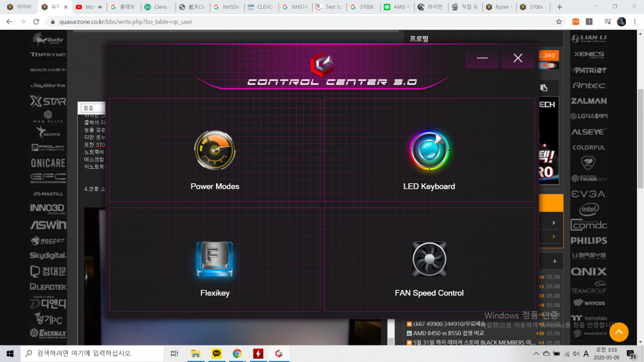Open the 5월 31일 까지 레이저 스토어 post
Image resolution: width=644 pixels, height=362 pixels.
click(x=474, y=342)
